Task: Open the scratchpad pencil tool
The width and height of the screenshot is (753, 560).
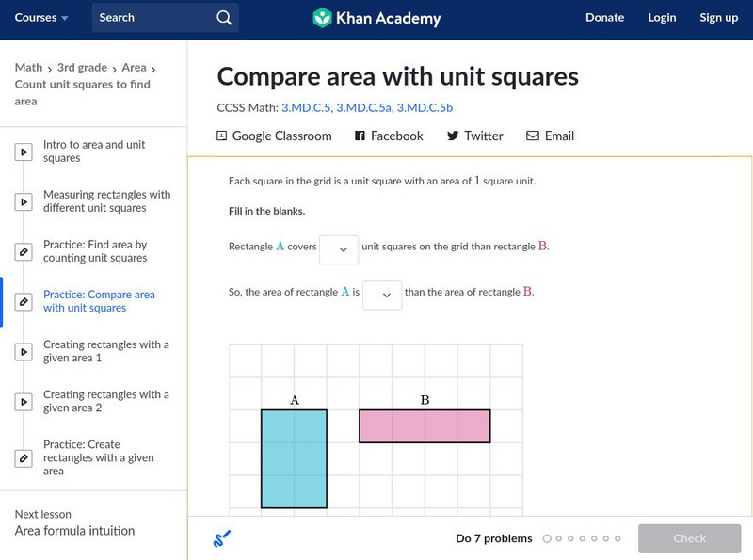Action: (222, 539)
